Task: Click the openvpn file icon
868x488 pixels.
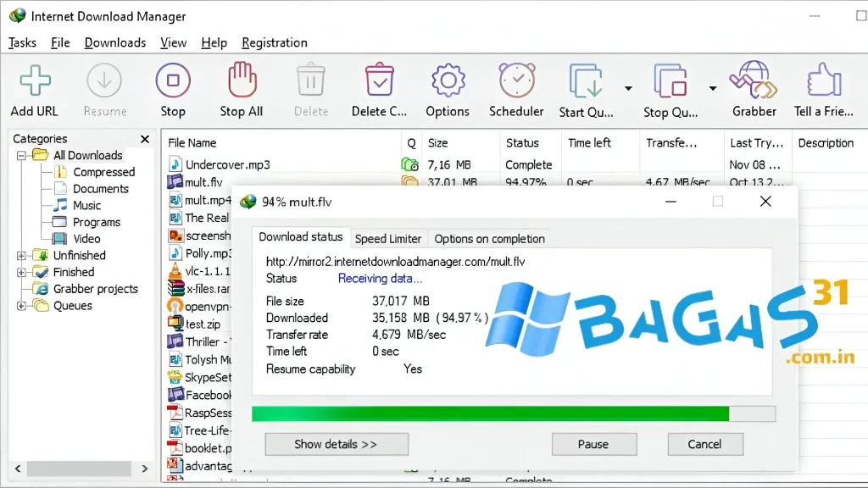Action: click(175, 306)
